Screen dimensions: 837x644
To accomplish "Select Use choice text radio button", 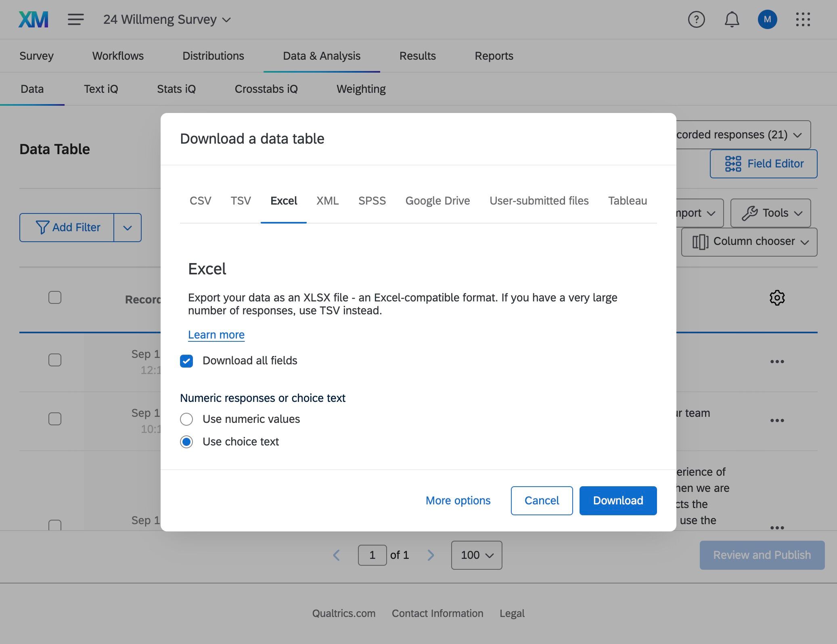I will click(x=186, y=442).
